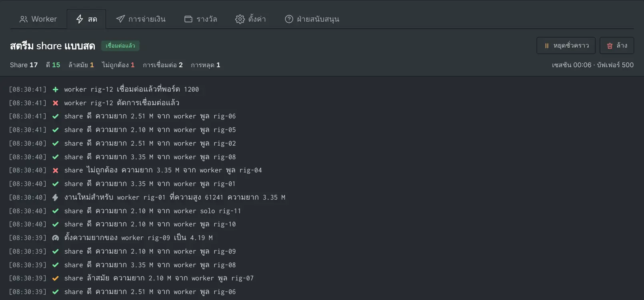Image resolution: width=644 pixels, height=300 pixels.
Task: Click the green check icon for rig-01 share
Action: [x=56, y=184]
